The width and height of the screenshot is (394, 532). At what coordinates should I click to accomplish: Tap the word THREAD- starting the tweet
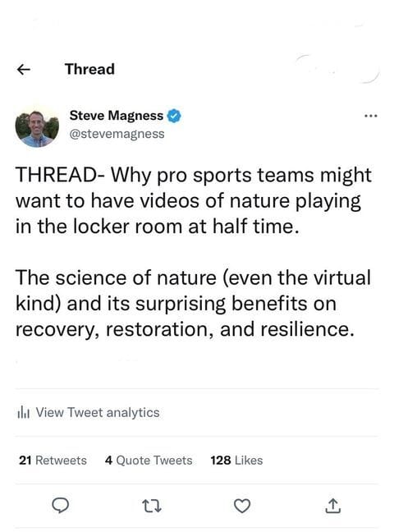click(x=60, y=175)
